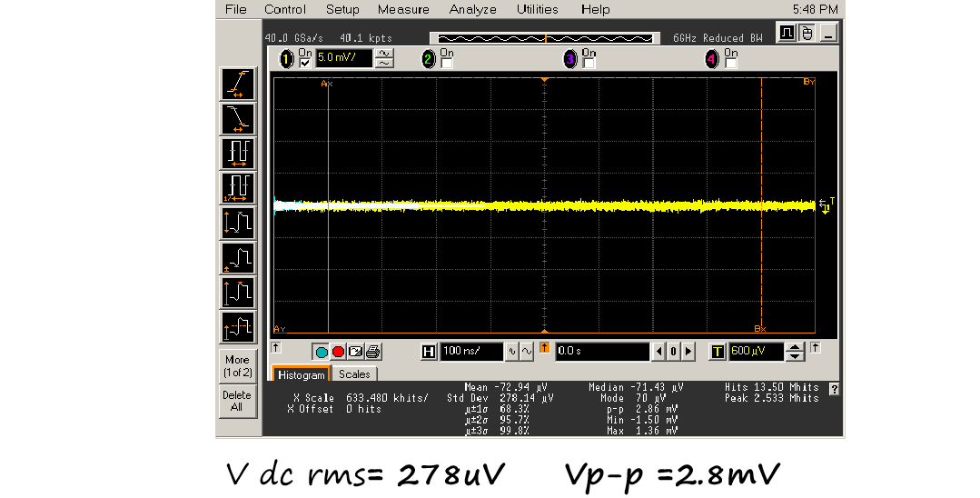Select the period measurement icon
Viewport: 980px width, 498px height.
tap(238, 154)
